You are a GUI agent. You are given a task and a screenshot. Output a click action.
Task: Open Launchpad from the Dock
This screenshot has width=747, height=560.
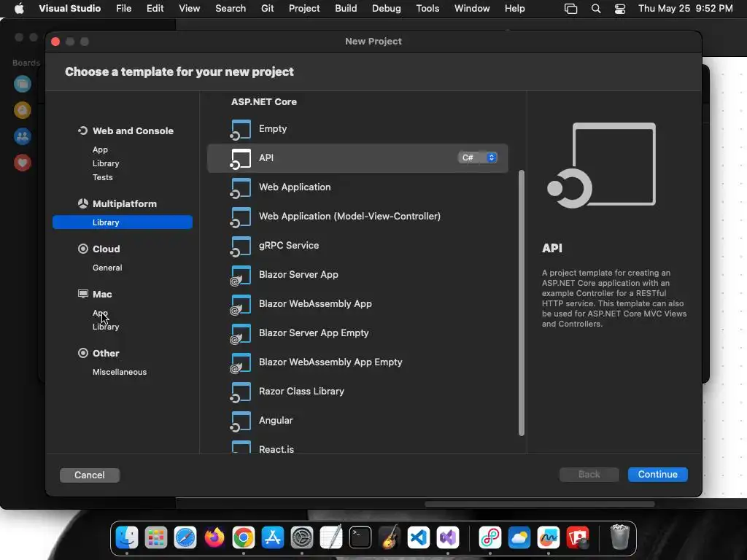tap(156, 537)
